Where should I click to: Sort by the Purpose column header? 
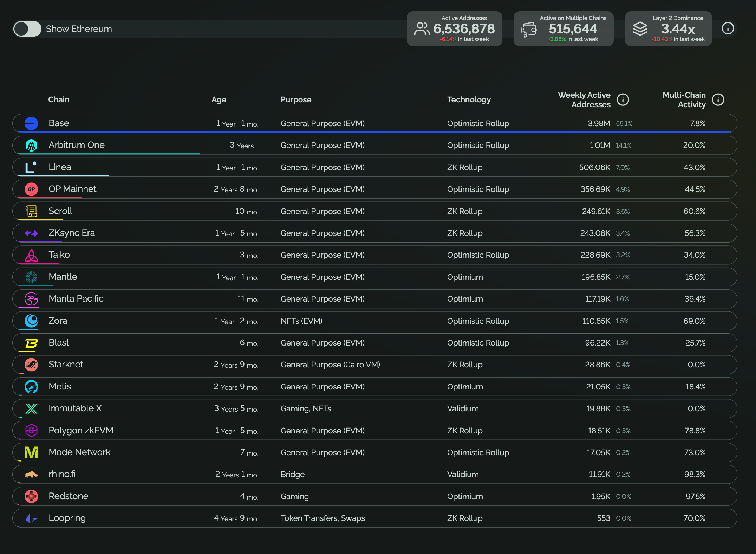(x=296, y=99)
